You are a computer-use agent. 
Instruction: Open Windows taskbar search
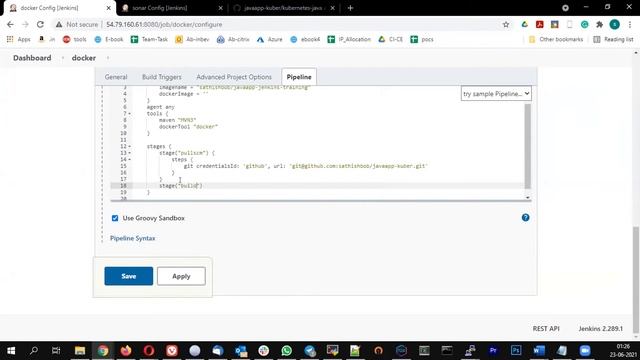(34, 351)
